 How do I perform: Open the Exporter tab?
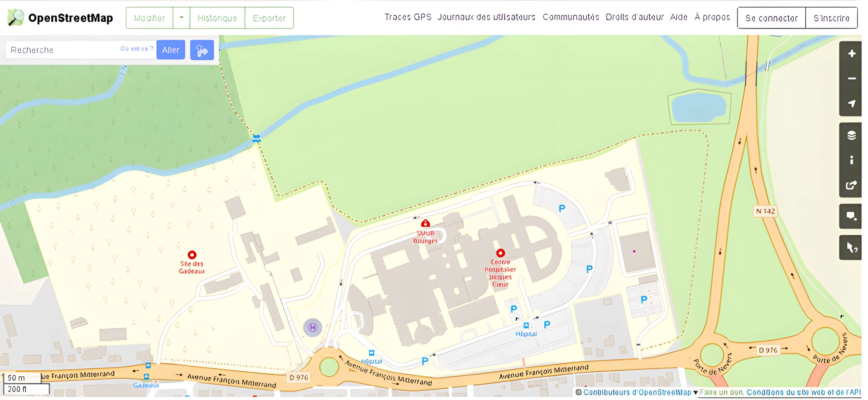[269, 18]
